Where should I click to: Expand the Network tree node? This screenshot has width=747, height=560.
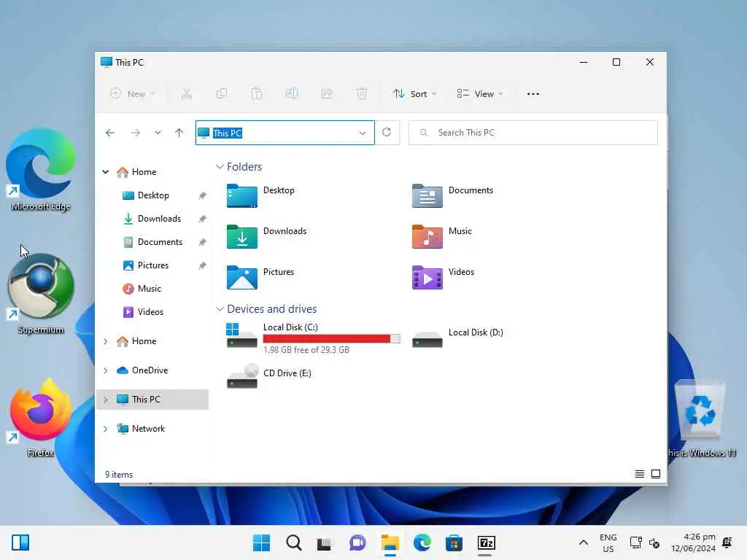click(106, 429)
